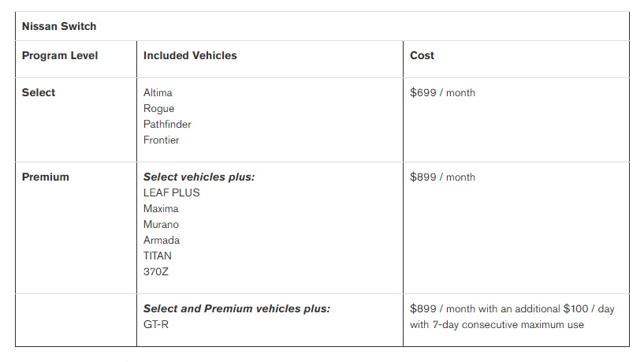The image size is (644, 362).
Task: Click the 'Select vehicles plus:' heading
Action: (x=199, y=177)
